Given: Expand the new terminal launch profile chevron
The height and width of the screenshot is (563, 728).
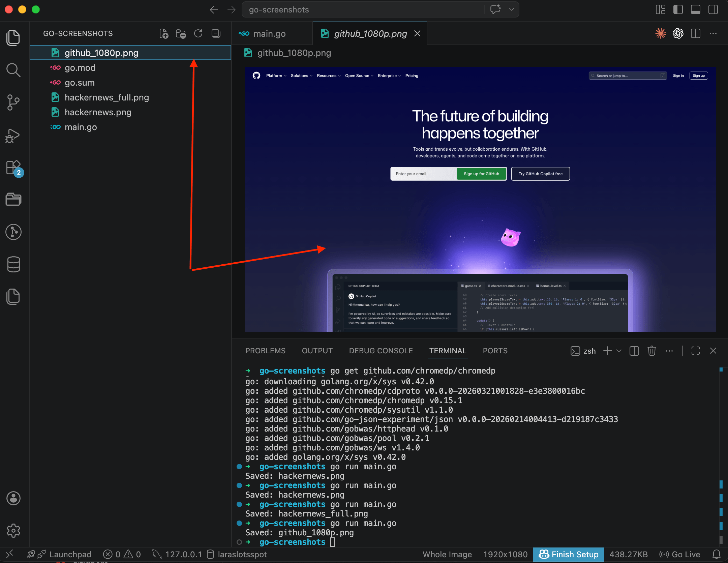Looking at the screenshot, I should pos(618,351).
